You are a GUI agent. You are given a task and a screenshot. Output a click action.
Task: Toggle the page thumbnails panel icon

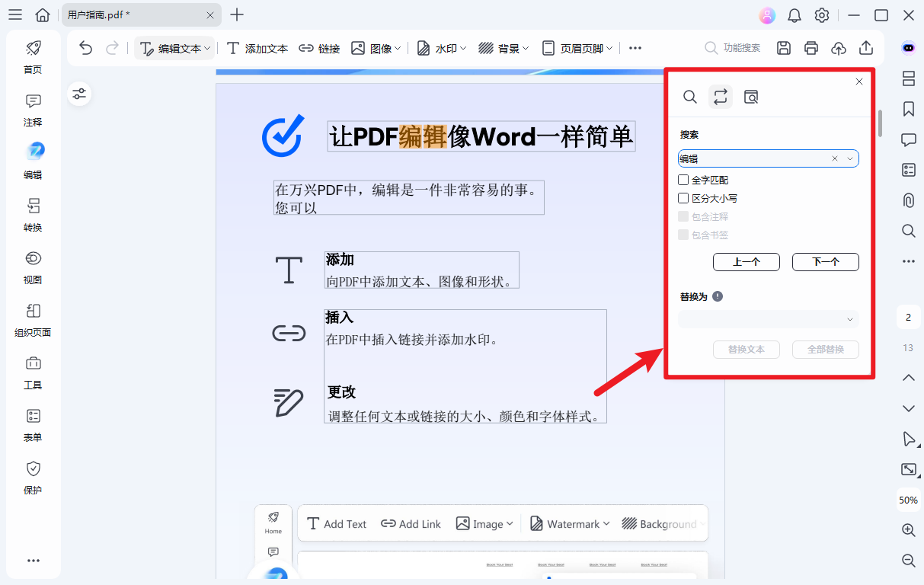(908, 78)
